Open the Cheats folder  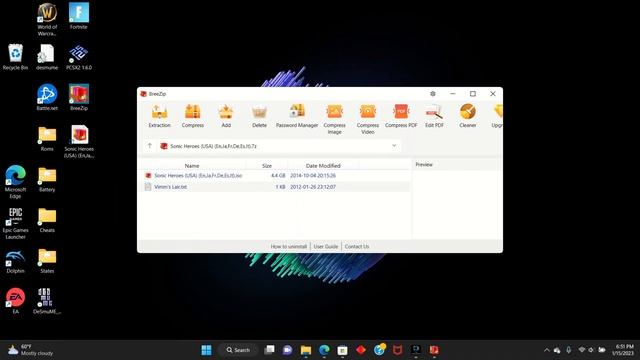coord(47,220)
